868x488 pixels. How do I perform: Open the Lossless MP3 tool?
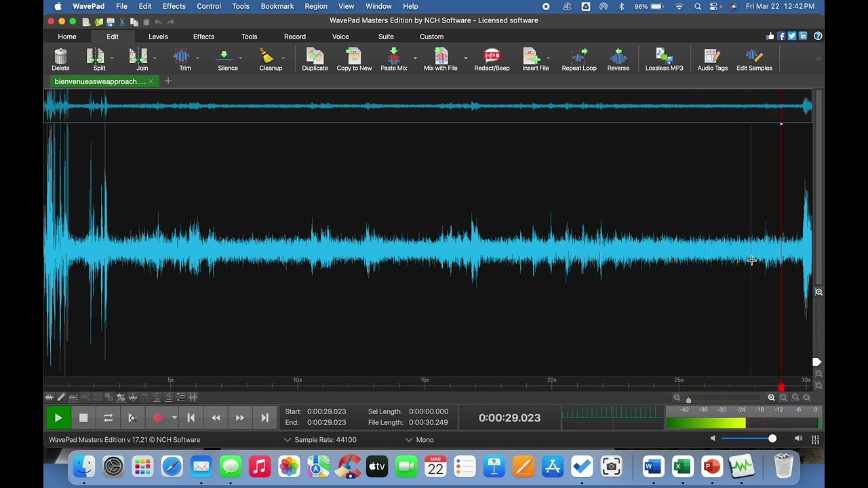tap(664, 59)
